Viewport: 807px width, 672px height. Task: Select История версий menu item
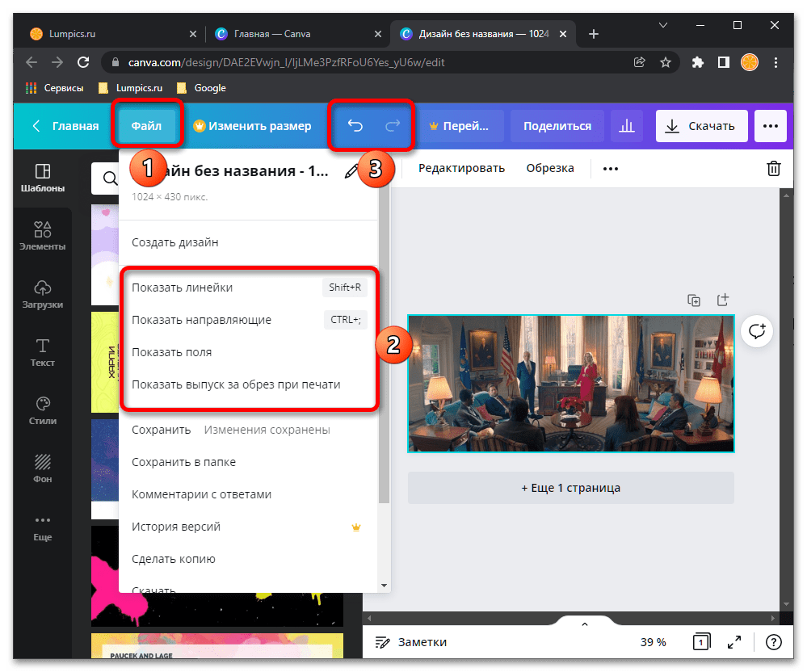coord(249,527)
